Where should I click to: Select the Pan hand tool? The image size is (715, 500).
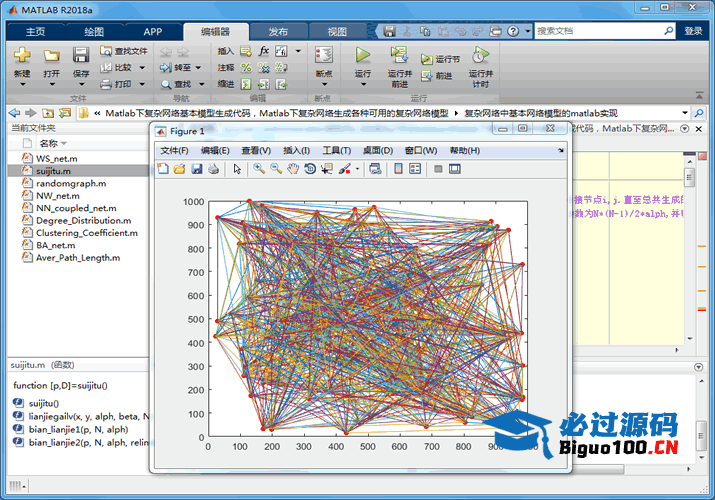(293, 169)
